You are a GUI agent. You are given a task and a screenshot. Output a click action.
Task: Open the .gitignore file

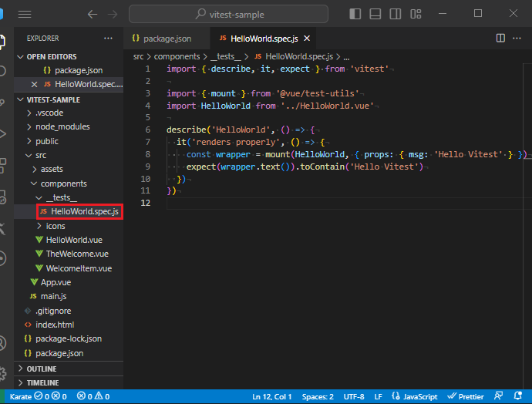[x=69, y=311]
